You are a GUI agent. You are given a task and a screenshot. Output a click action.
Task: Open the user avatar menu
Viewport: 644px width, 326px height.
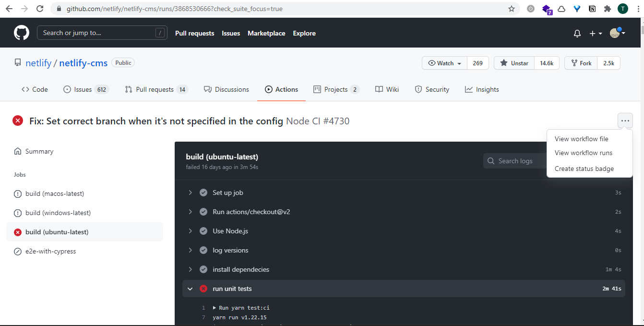click(617, 33)
